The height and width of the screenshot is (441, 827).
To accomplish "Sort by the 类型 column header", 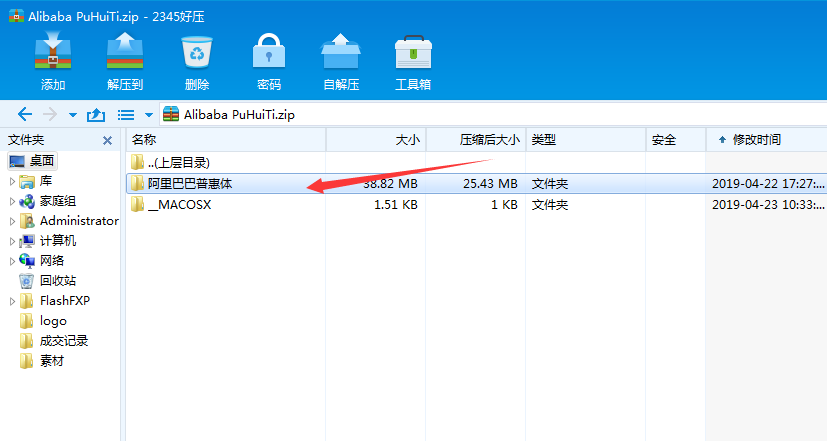I will point(585,140).
